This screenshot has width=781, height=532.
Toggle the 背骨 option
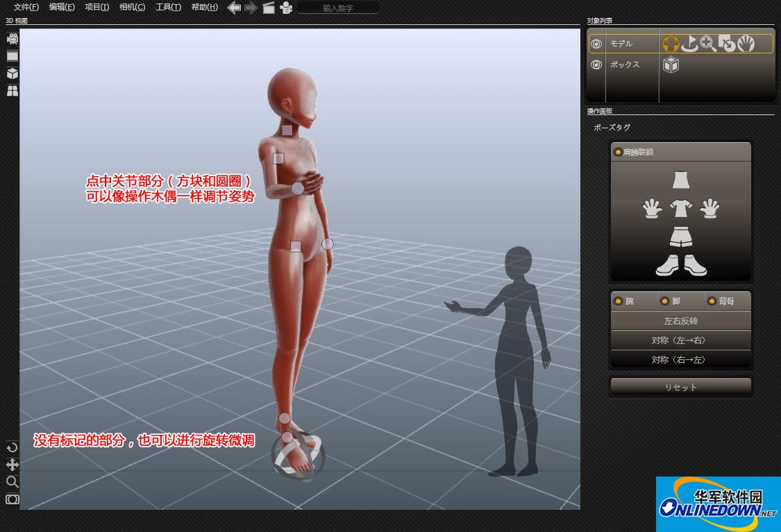point(712,301)
